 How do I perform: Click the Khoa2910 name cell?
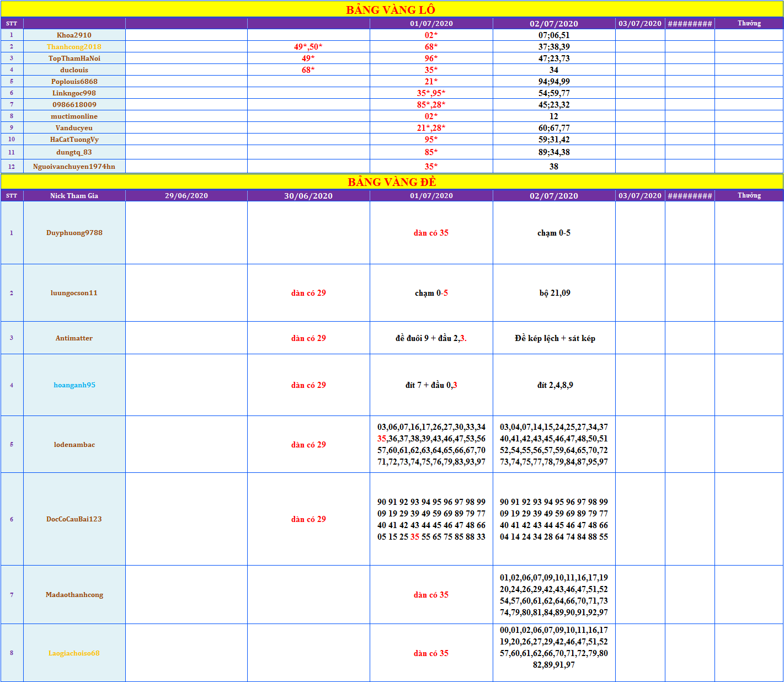(74, 35)
